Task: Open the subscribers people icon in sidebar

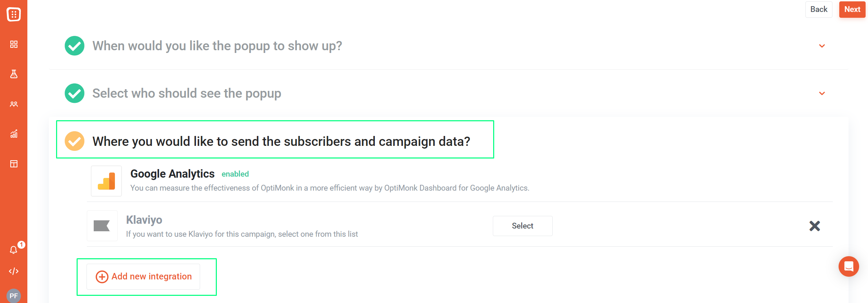Action: pos(14,104)
